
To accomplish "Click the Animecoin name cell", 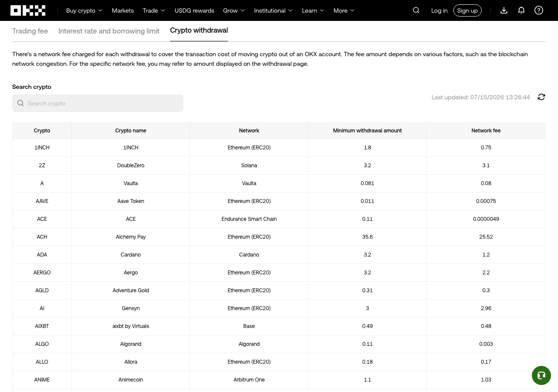I will 131,380.
